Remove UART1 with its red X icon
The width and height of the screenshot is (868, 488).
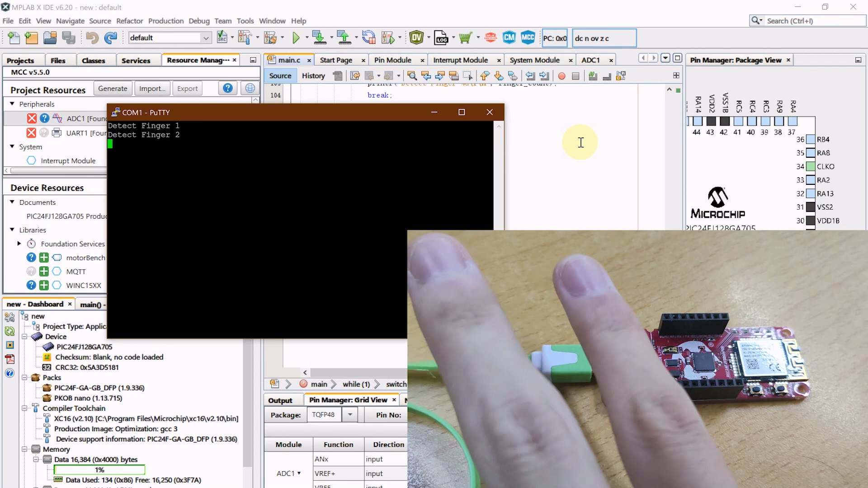31,133
